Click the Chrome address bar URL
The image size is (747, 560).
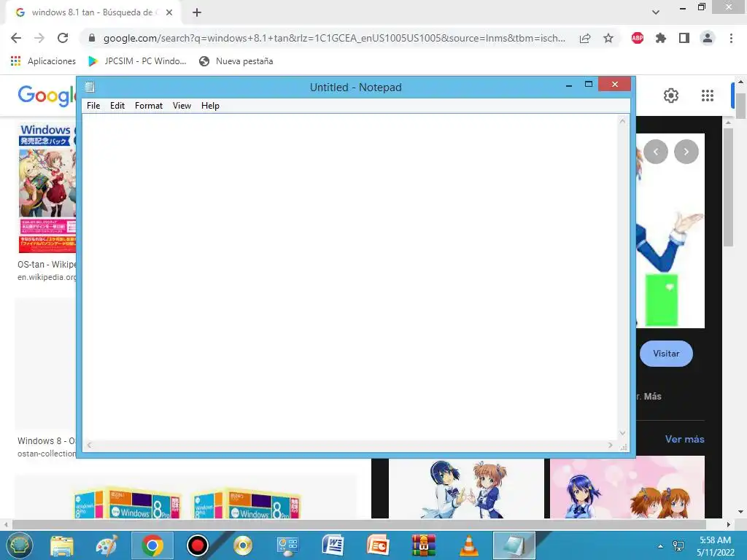point(334,38)
